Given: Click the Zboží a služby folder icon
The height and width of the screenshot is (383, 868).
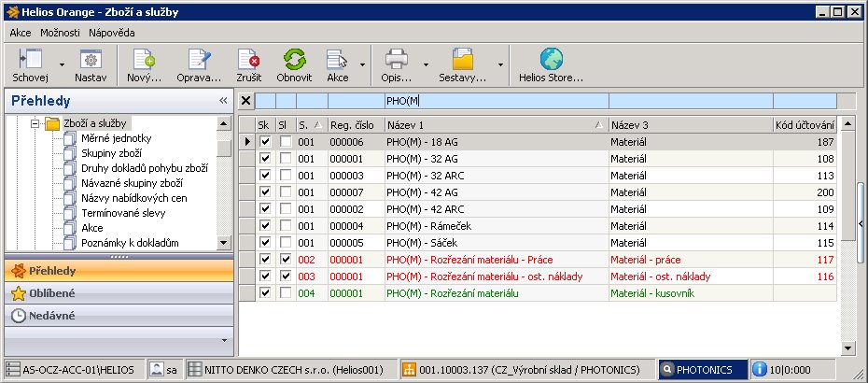Looking at the screenshot, I should [52, 123].
